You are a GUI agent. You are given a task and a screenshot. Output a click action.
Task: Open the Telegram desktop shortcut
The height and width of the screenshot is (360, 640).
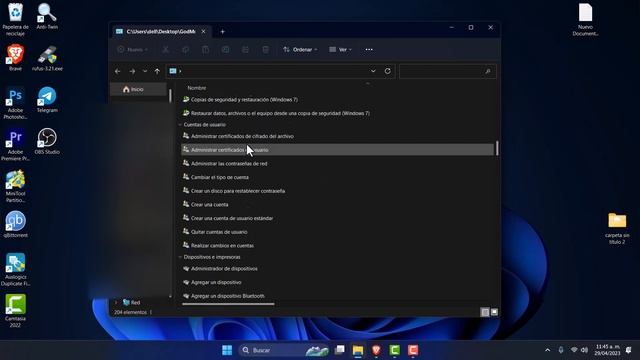pos(47,100)
